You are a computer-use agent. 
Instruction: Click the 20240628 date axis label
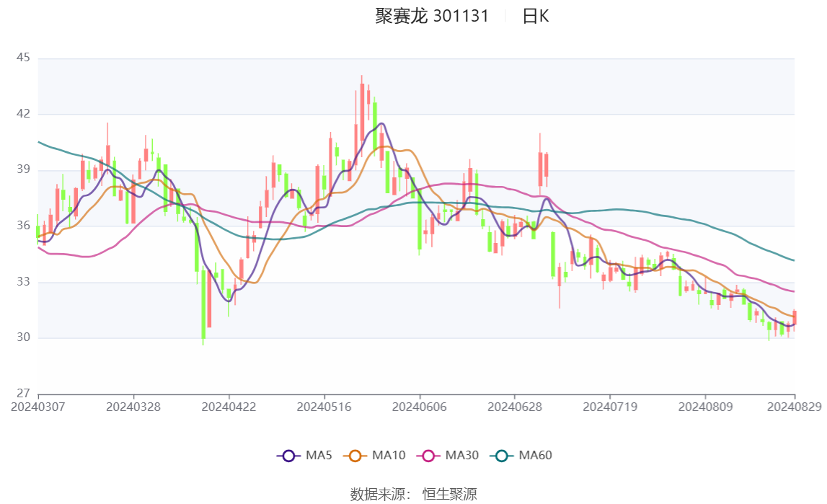(x=515, y=407)
